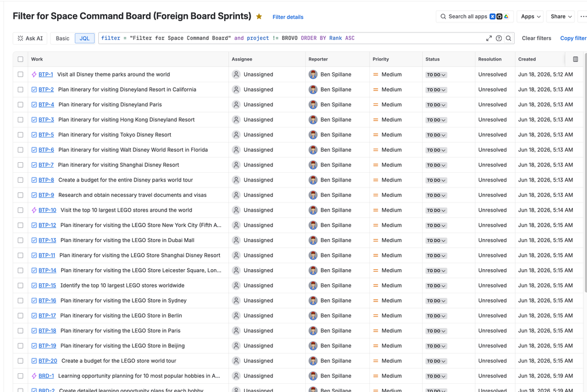Click medium priority icon in BTP-5 row
The height and width of the screenshot is (392, 587).
[375, 135]
